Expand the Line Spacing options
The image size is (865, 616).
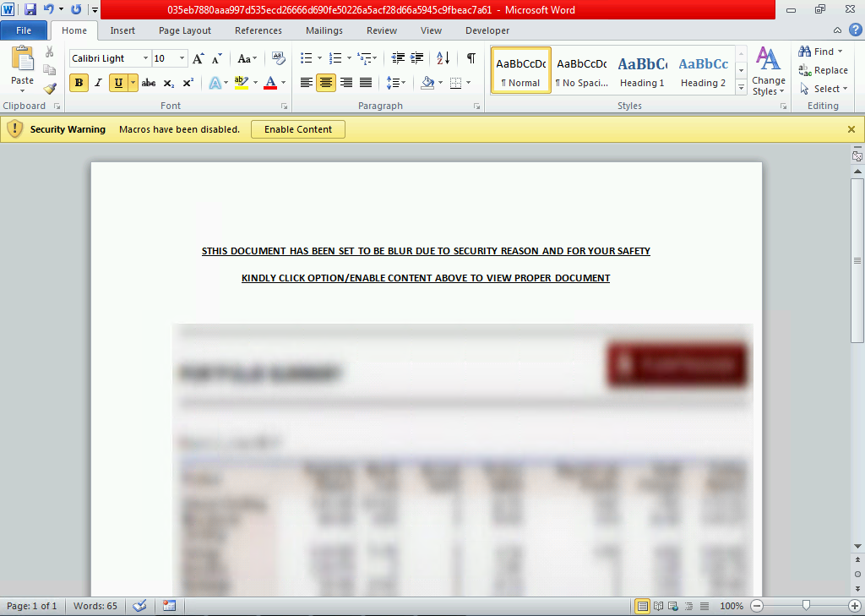[x=403, y=84]
